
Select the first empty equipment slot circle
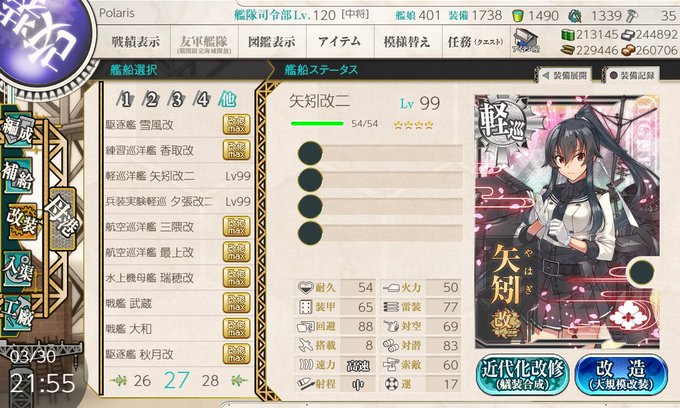pos(310,153)
